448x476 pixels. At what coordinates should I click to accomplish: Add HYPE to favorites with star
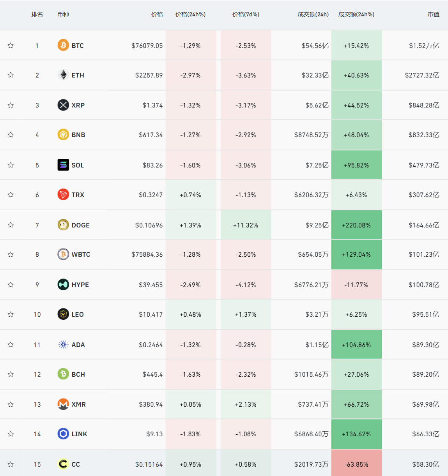pyautogui.click(x=11, y=285)
